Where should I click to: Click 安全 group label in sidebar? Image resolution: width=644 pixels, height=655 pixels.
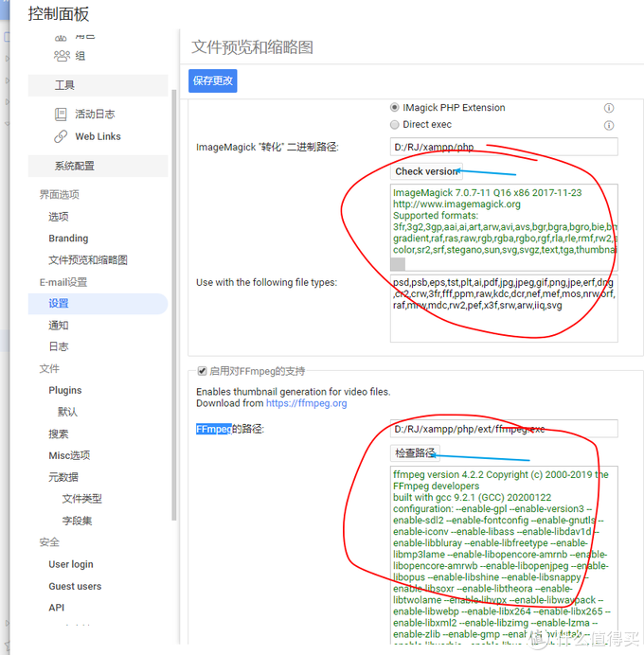[x=49, y=542]
